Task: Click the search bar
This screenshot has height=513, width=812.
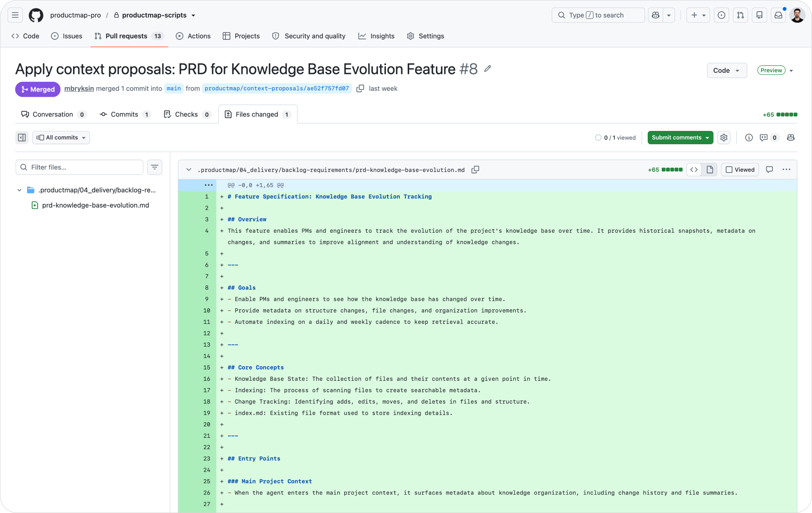Action: pyautogui.click(x=598, y=15)
